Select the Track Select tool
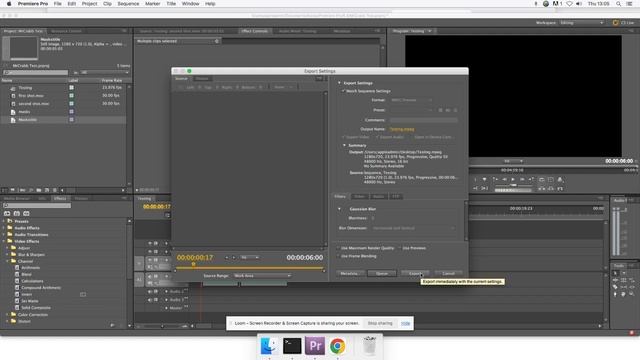This screenshot has height=360, width=640. point(623,273)
